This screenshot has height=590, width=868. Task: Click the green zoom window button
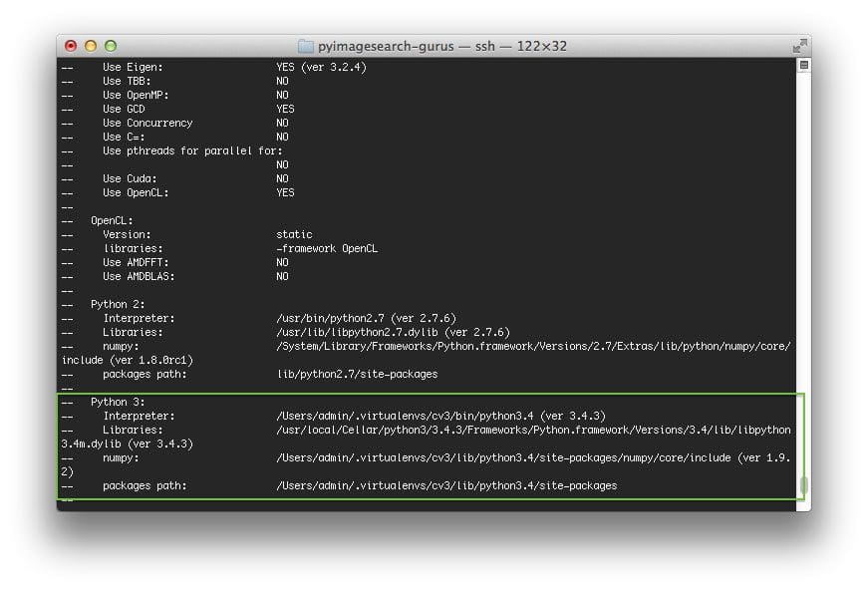[111, 46]
